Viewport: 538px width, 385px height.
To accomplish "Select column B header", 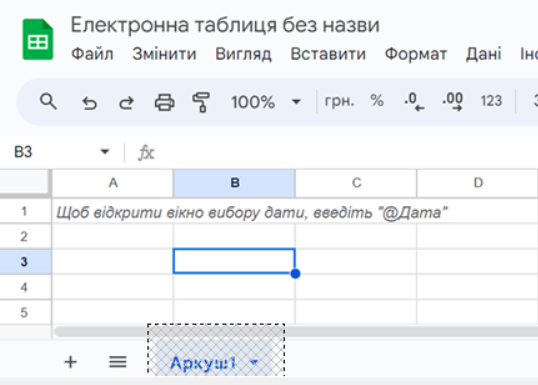I will click(x=235, y=183).
